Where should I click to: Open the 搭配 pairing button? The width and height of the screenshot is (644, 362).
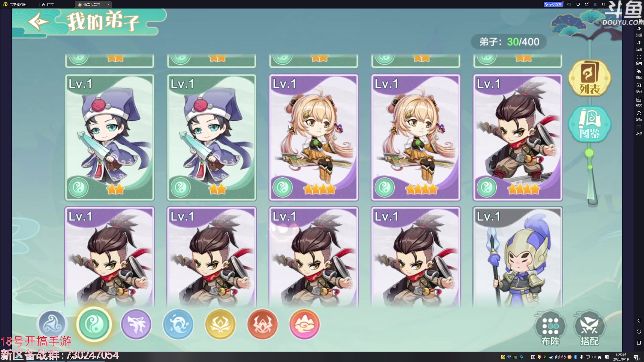tap(589, 328)
